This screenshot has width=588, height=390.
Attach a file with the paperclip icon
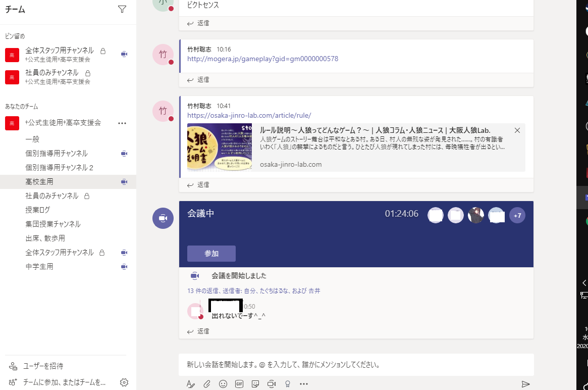pyautogui.click(x=207, y=384)
